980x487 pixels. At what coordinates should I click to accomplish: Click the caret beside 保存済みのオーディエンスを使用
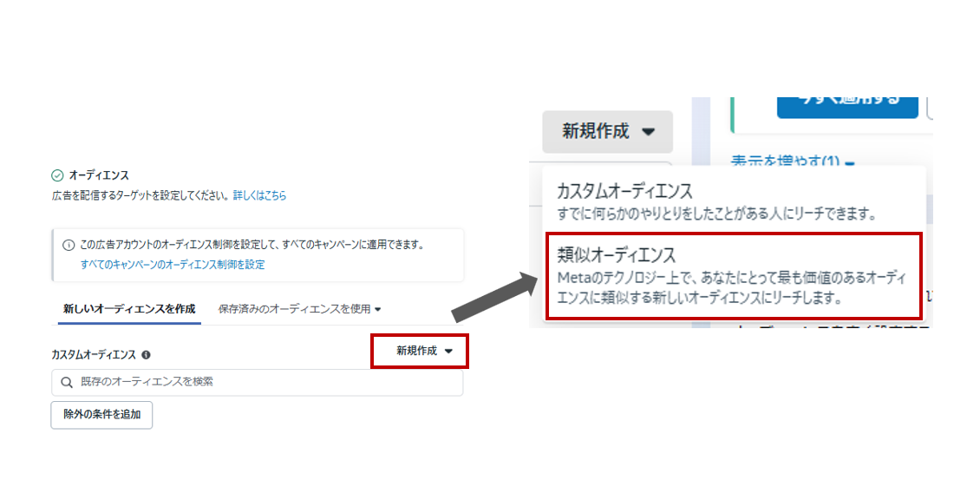378,309
